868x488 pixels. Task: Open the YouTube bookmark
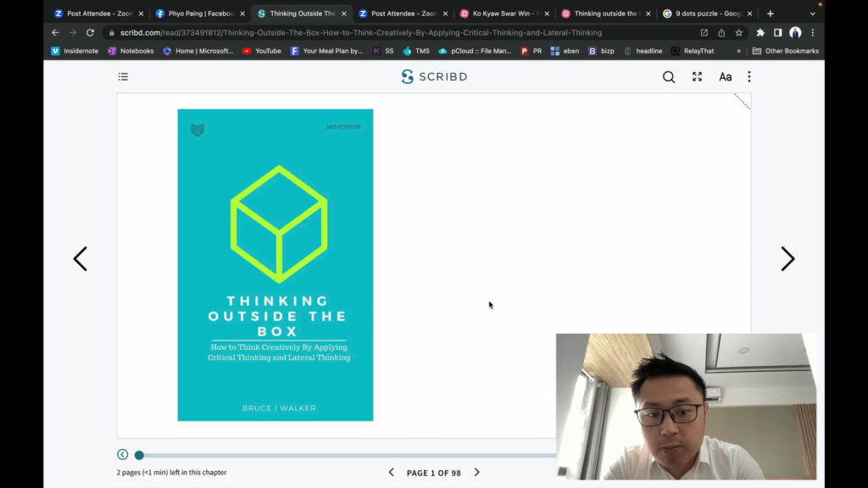click(262, 51)
